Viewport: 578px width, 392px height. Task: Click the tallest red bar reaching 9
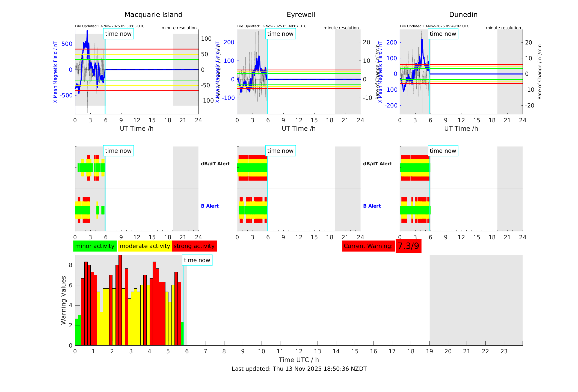pos(120,300)
